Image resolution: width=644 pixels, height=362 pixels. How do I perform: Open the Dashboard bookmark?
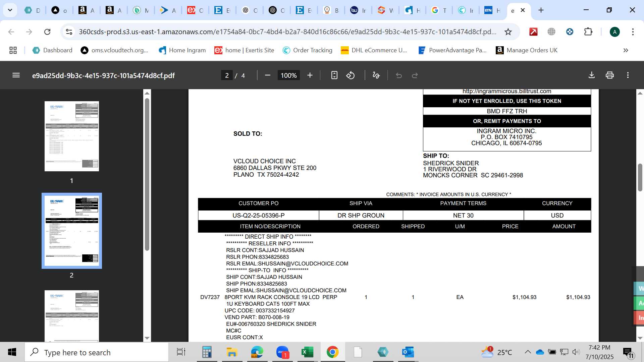click(52, 50)
